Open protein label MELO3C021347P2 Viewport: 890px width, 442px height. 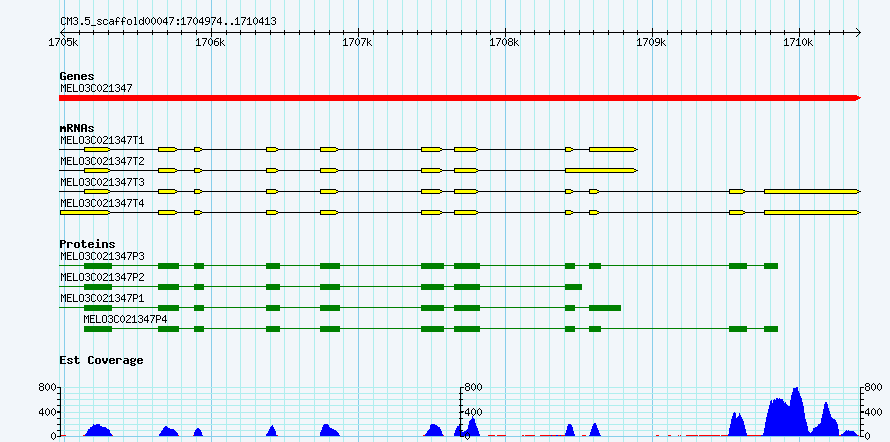tap(102, 277)
